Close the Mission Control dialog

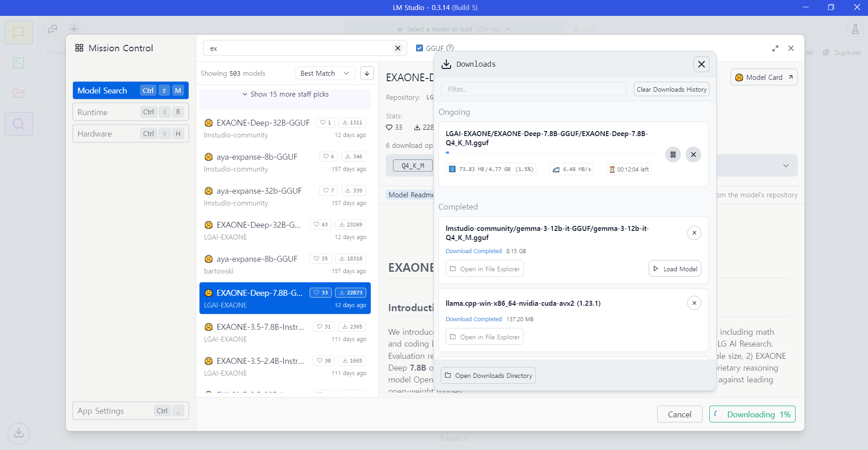(791, 48)
